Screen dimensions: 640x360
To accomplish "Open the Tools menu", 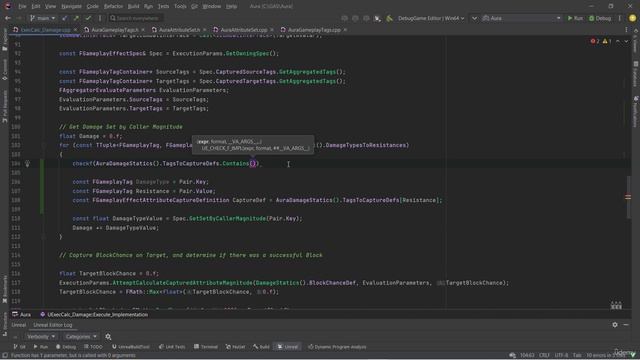I will click(180, 6).
